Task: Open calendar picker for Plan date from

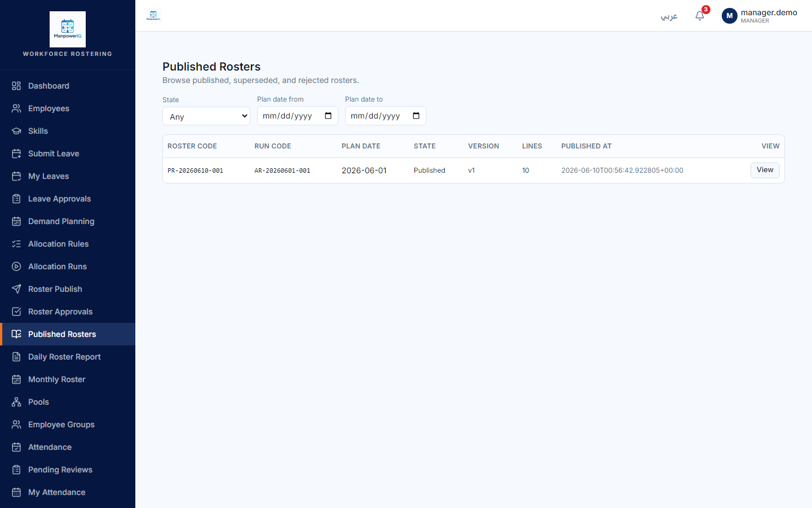Action: [328, 116]
